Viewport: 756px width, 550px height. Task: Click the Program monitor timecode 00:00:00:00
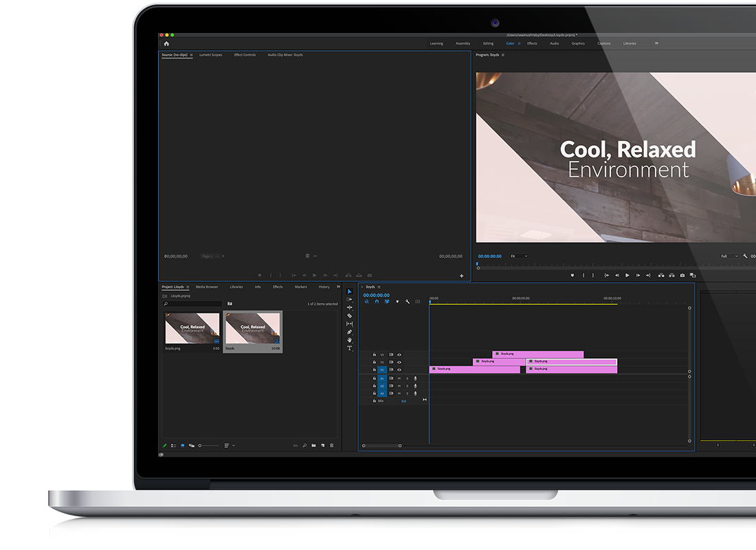[489, 256]
